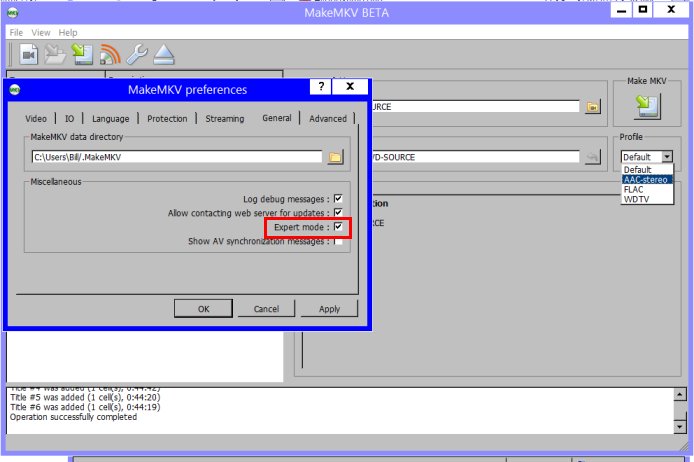This screenshot has height=462, width=694.
Task: Browse folder next to data directory field
Action: point(335,157)
